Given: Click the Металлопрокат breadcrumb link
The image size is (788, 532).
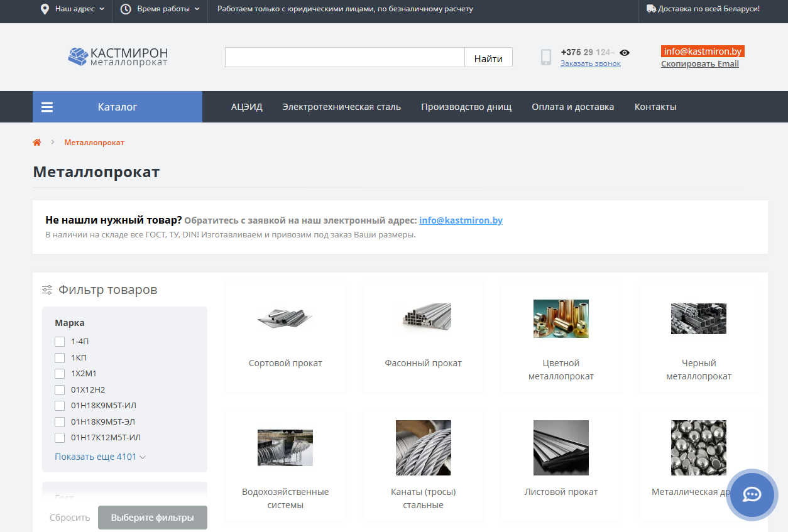Looking at the screenshot, I should pos(94,143).
